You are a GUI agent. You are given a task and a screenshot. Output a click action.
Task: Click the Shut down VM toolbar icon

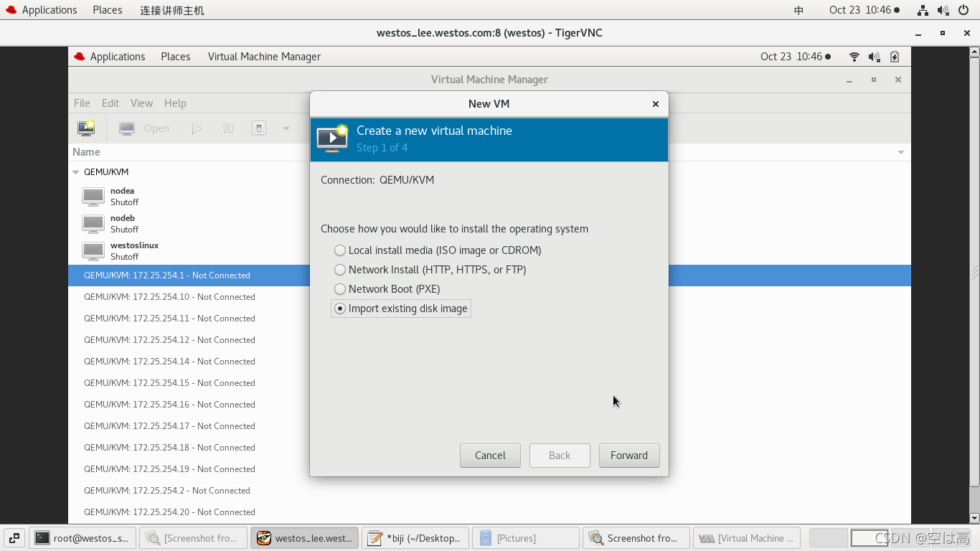coord(259,128)
